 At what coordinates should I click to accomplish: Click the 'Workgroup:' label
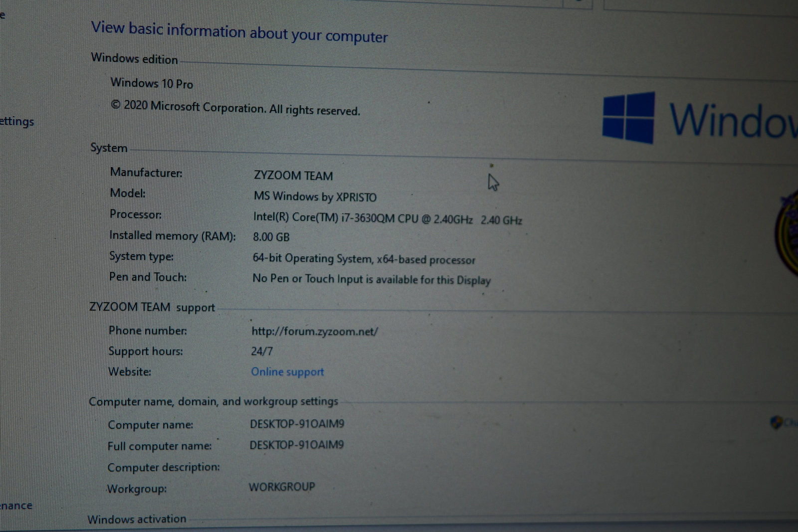[x=137, y=489]
